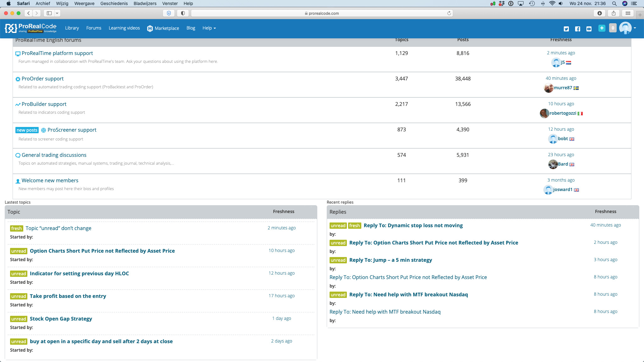Show Safari tab overview grid

(628, 13)
